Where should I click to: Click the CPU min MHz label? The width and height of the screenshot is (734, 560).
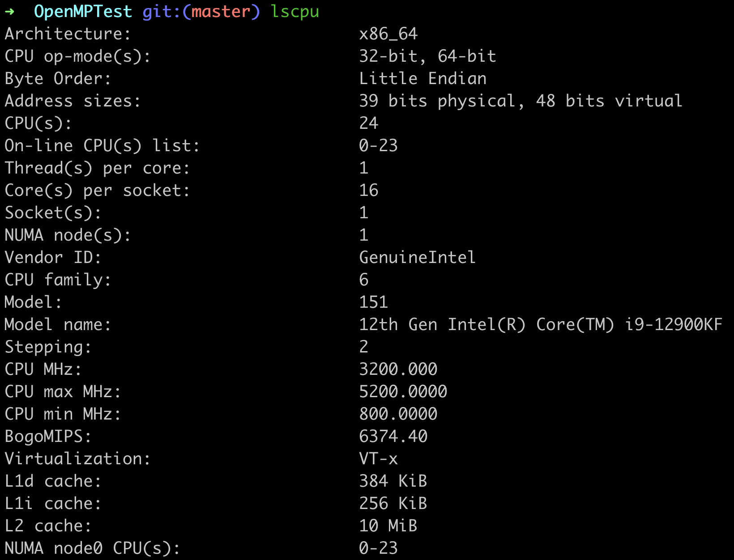click(x=63, y=414)
